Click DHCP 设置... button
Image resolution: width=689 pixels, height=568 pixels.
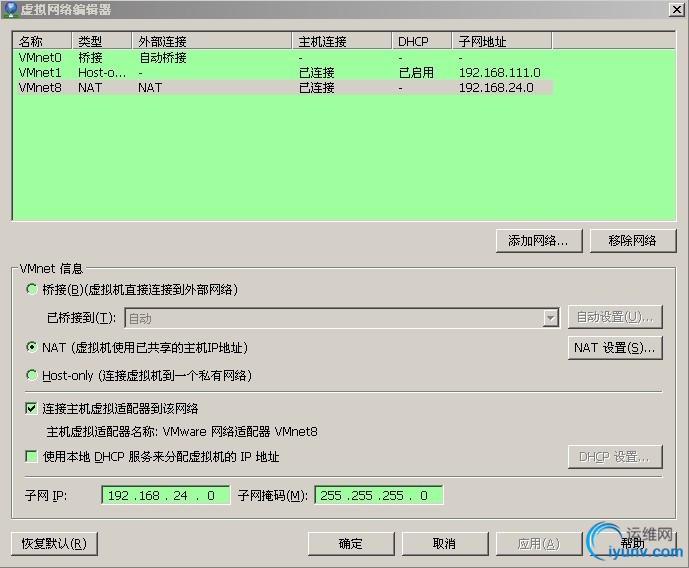615,457
